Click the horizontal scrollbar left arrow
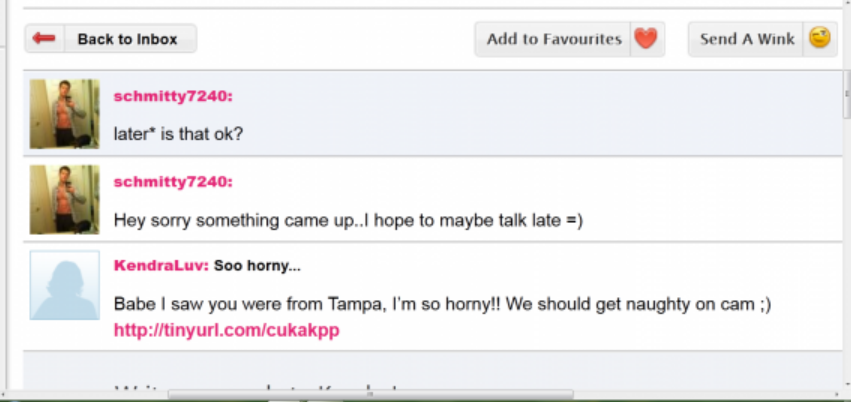 point(6,394)
